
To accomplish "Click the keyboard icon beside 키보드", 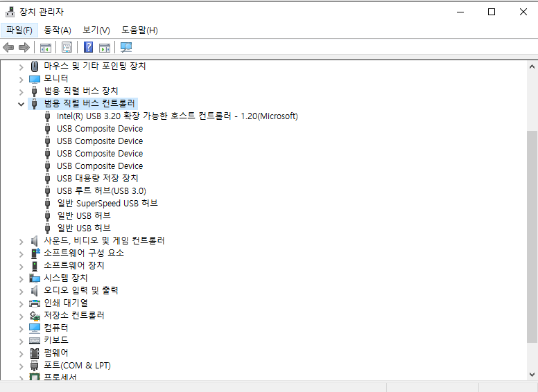I will click(x=34, y=341).
